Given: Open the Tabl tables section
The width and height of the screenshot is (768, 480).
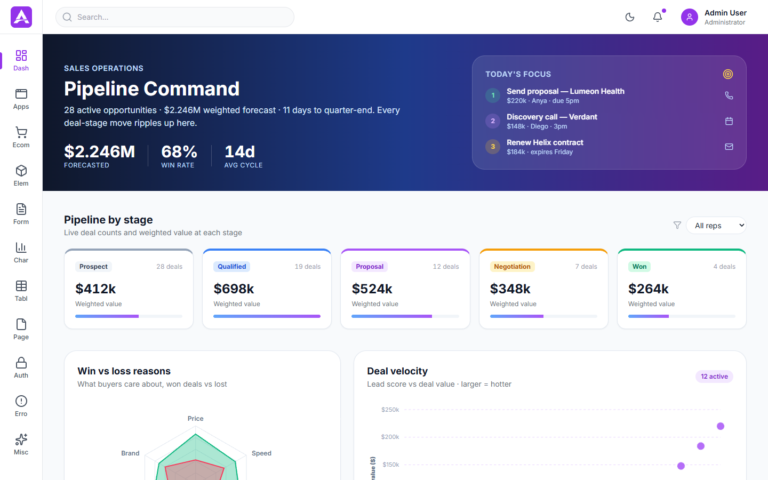Looking at the screenshot, I should click(21, 291).
